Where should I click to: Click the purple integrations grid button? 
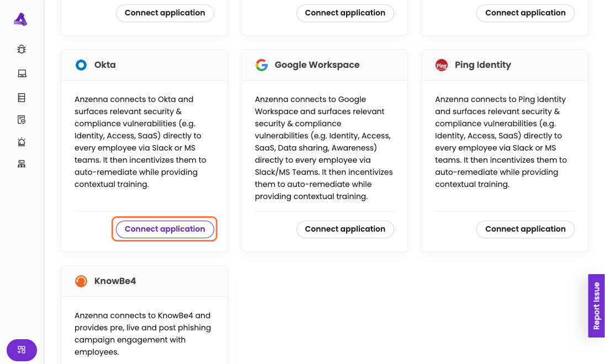tap(22, 350)
